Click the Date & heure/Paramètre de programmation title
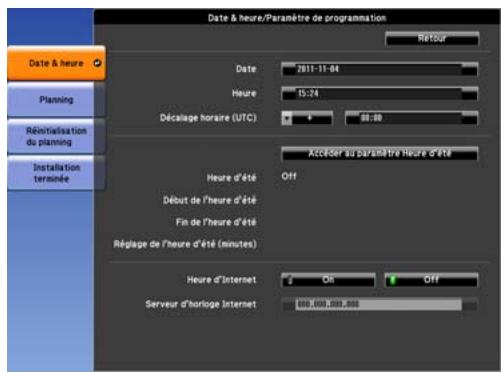 tap(297, 18)
